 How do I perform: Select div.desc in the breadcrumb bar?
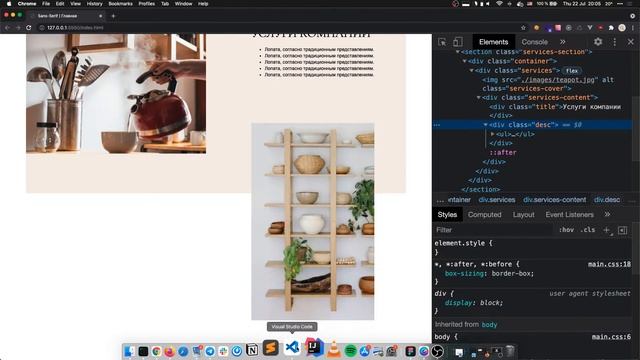(x=607, y=200)
